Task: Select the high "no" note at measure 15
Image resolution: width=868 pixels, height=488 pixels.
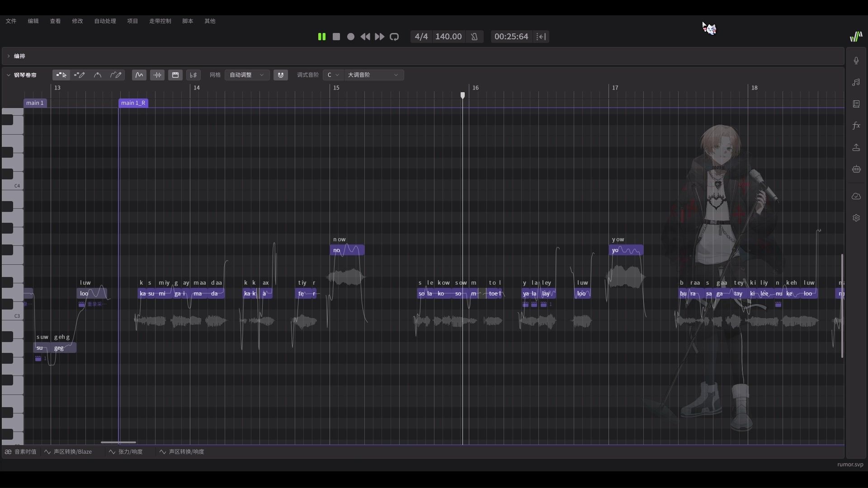Action: click(347, 250)
